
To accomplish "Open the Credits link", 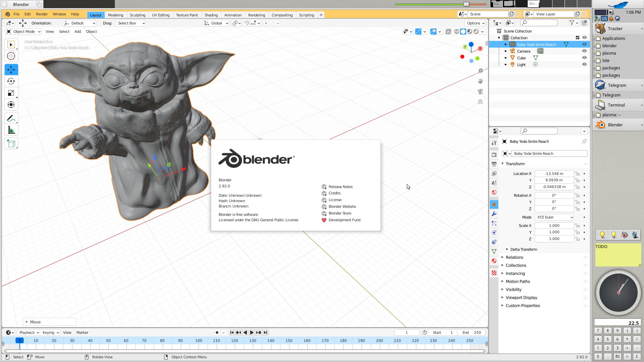I will pos(331,193).
